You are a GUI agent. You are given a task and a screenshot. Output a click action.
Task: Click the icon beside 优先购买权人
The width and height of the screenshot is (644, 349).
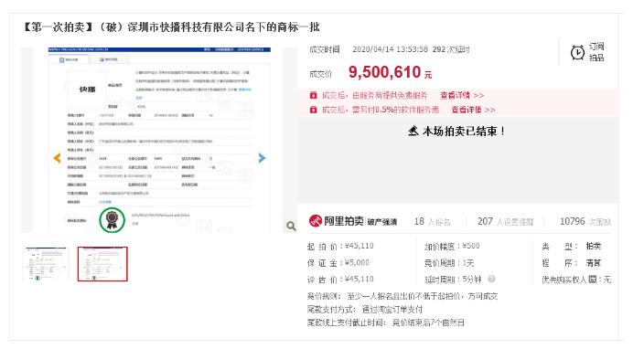tap(592, 280)
